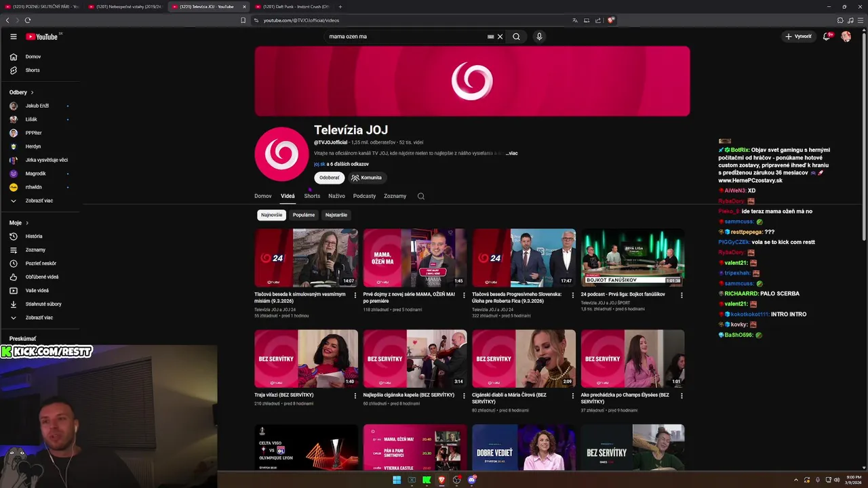Open YouTube notifications bell

click(826, 37)
